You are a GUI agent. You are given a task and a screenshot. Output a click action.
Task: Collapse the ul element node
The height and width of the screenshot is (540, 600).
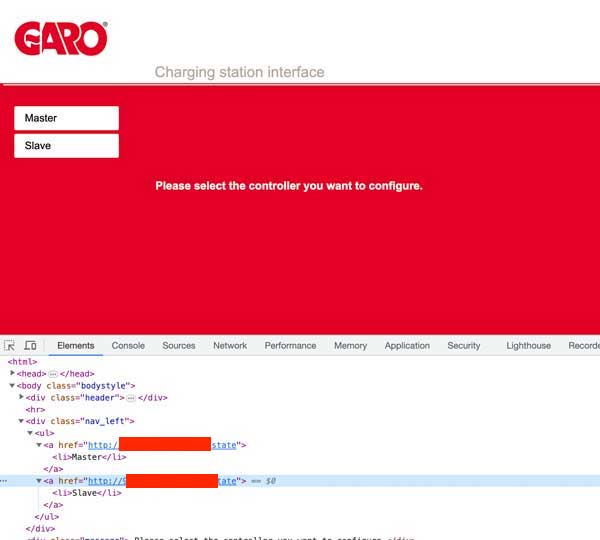30,433
